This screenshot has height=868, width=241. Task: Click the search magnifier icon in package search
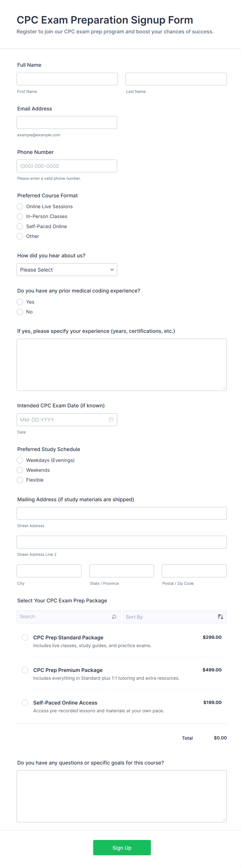click(x=114, y=617)
